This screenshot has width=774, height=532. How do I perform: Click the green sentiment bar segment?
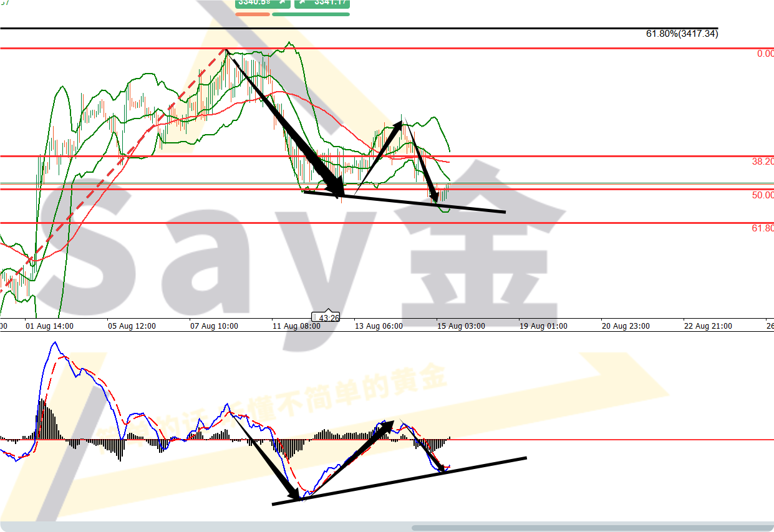pos(311,14)
